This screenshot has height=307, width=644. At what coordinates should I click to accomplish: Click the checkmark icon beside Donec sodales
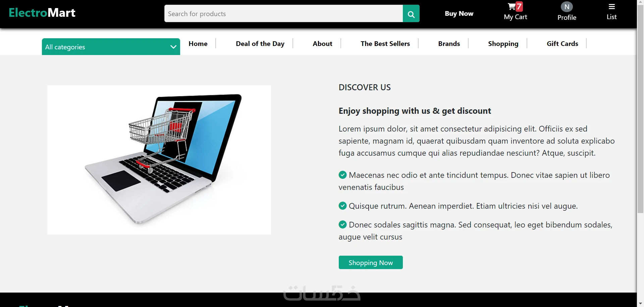pos(342,224)
